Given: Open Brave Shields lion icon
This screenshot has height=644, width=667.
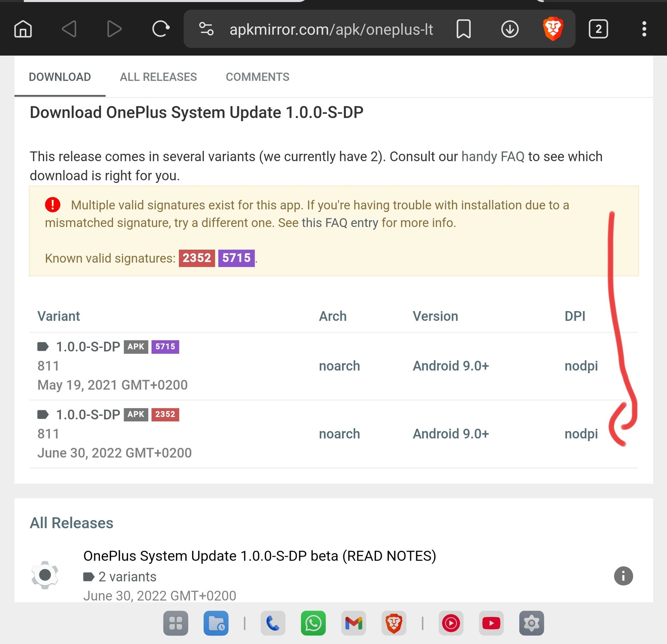Looking at the screenshot, I should pos(553,29).
